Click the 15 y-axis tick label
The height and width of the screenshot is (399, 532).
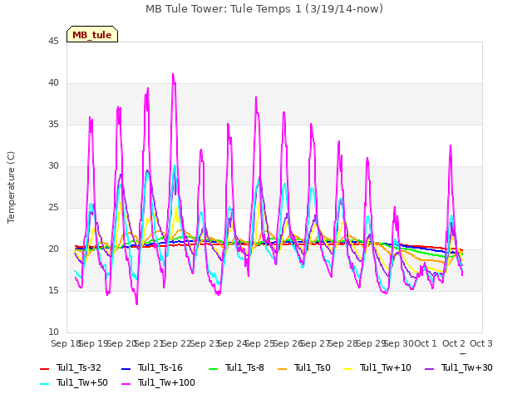click(53, 290)
